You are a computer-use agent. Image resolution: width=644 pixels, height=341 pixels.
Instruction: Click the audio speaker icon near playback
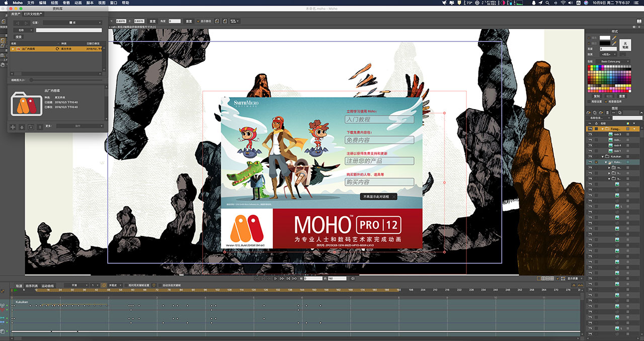click(x=353, y=278)
